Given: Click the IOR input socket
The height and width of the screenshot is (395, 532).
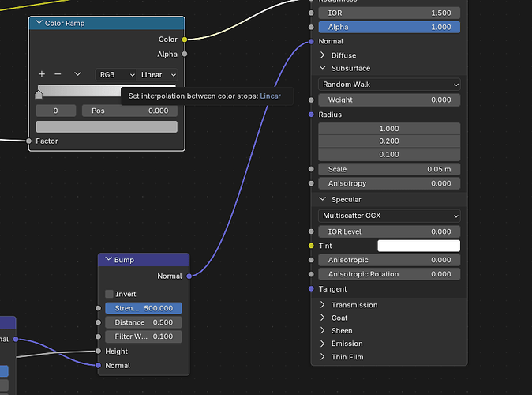Looking at the screenshot, I should (311, 13).
